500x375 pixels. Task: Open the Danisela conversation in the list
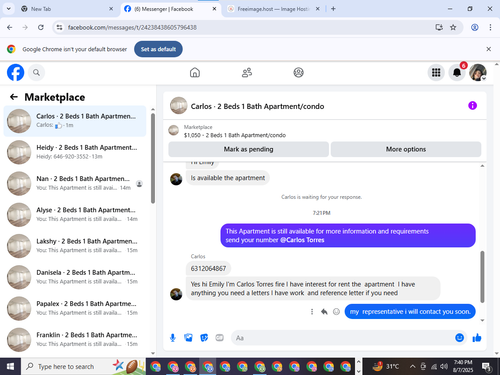tap(75, 277)
